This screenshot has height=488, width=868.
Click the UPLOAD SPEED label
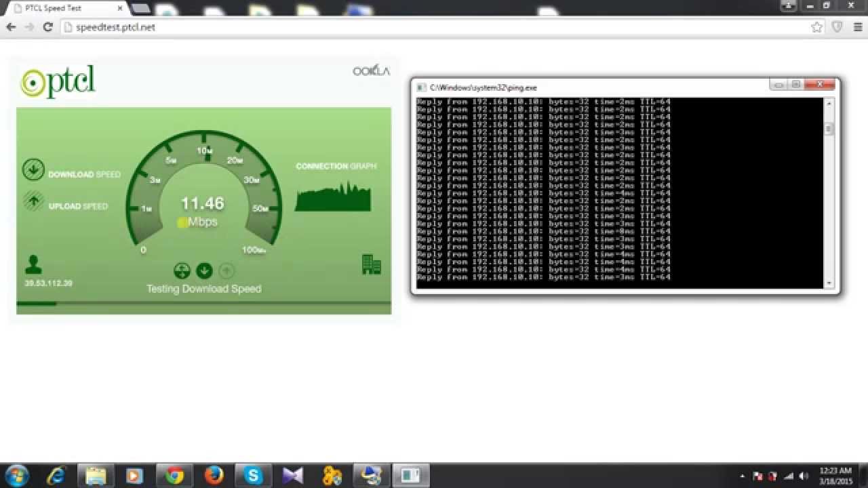point(78,206)
